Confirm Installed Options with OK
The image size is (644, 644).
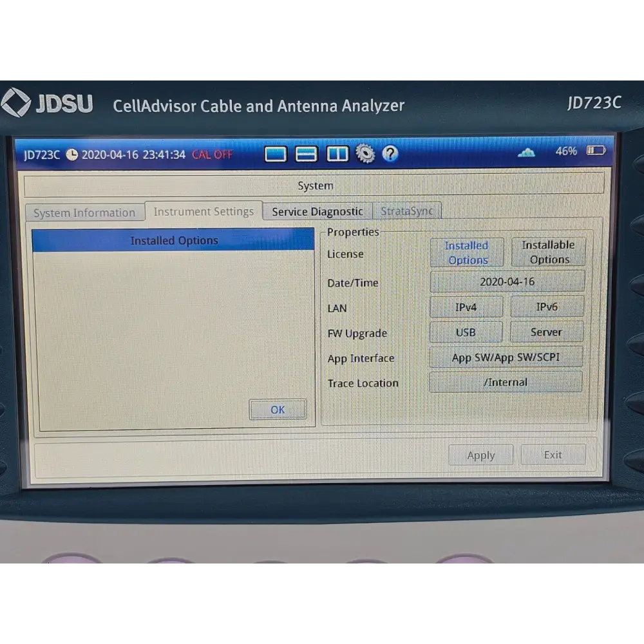point(278,410)
